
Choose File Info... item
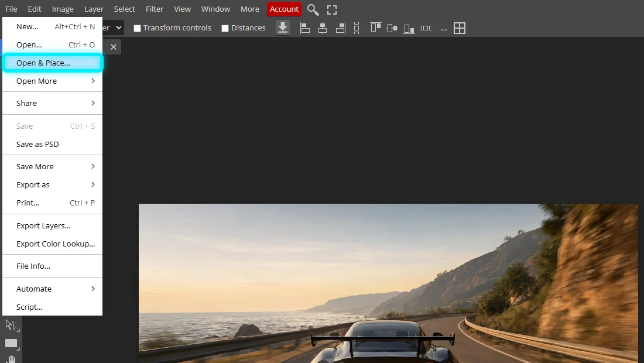pyautogui.click(x=53, y=266)
